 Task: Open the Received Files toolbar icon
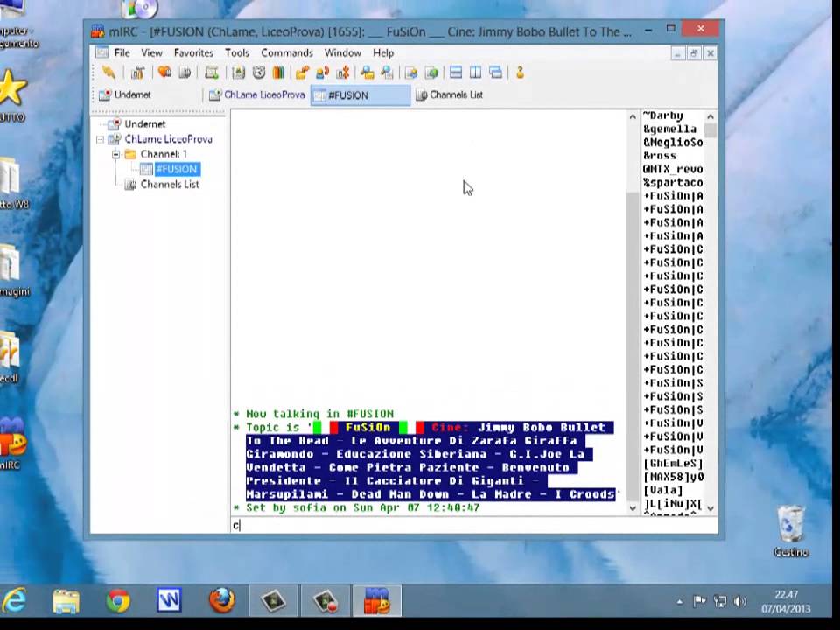click(367, 73)
